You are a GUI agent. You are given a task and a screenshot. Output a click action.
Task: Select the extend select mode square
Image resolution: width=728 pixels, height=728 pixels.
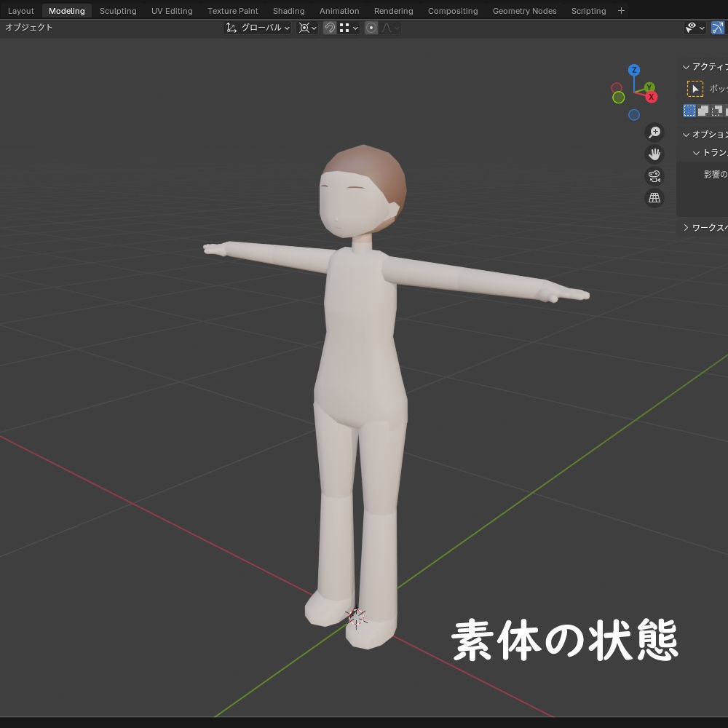click(703, 111)
